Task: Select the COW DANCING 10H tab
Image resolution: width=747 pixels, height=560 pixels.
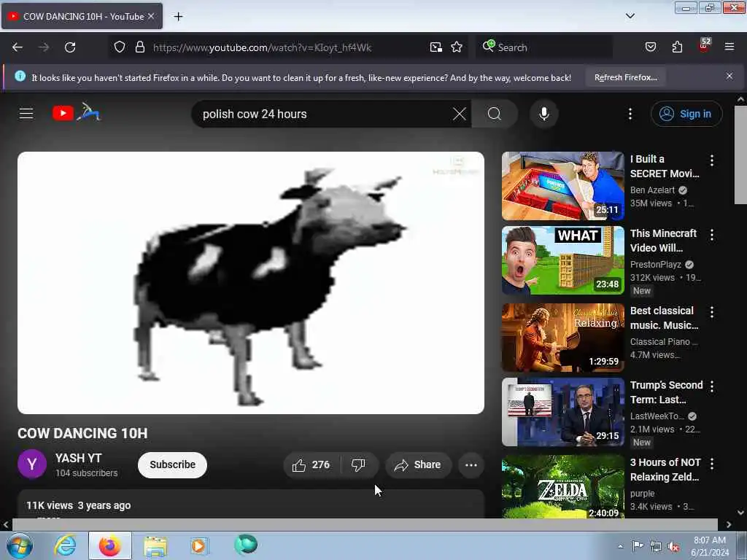Action: click(82, 16)
